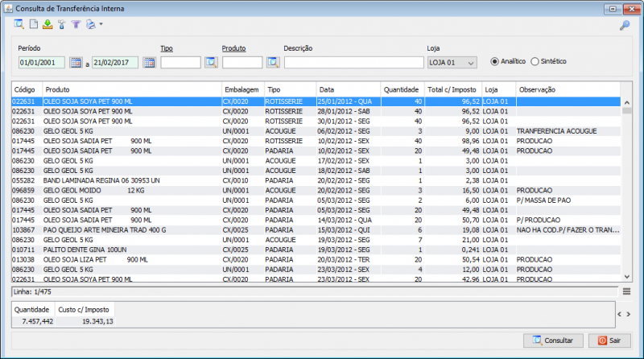Click the start date field 01/01/2001
Viewport: 644px width, 359px height.
(x=42, y=63)
